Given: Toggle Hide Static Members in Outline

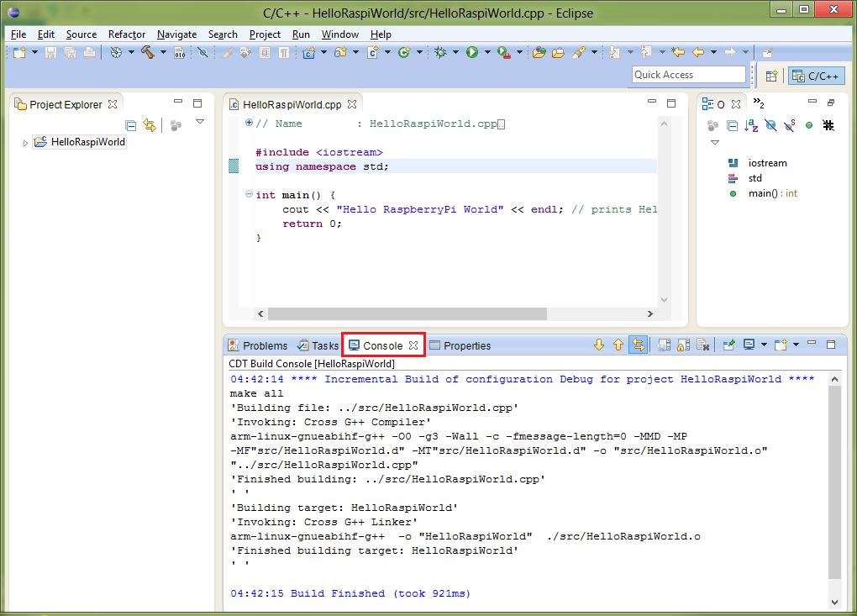Looking at the screenshot, I should click(x=790, y=126).
